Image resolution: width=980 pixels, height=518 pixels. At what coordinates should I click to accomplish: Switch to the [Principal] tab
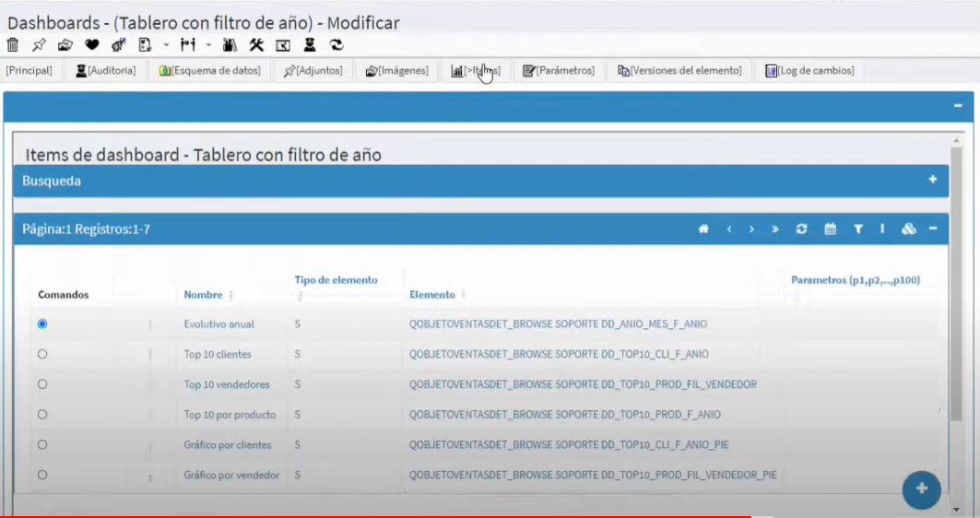29,71
